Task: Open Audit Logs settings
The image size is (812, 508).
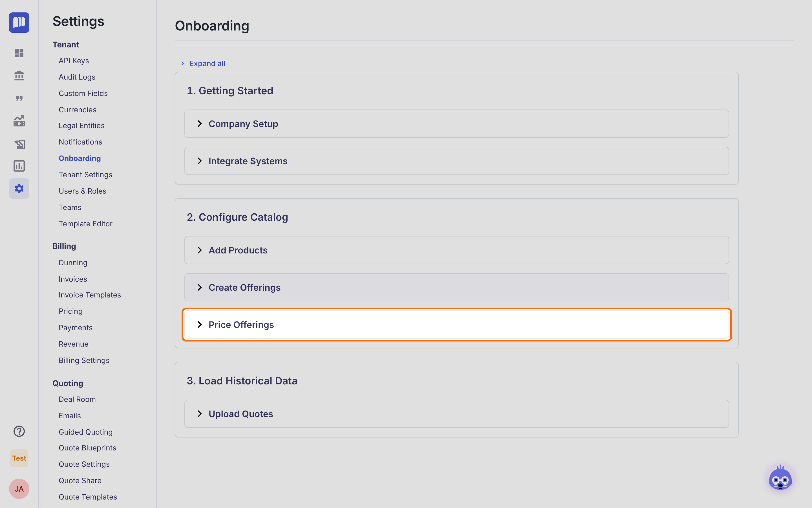Action: pyautogui.click(x=77, y=77)
